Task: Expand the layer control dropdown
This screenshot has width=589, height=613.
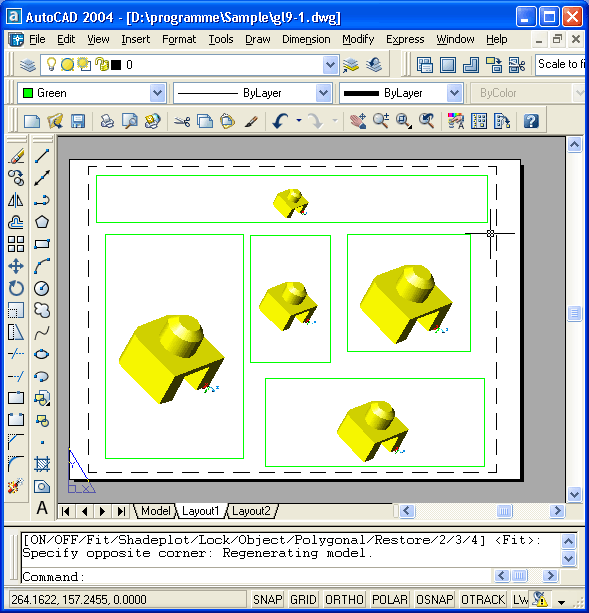Action: pos(330,65)
